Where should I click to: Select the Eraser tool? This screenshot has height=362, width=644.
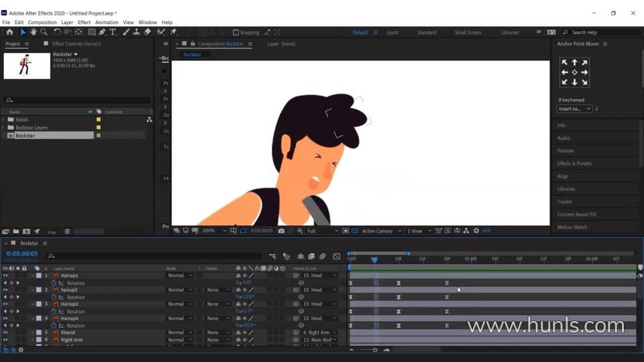click(x=148, y=32)
